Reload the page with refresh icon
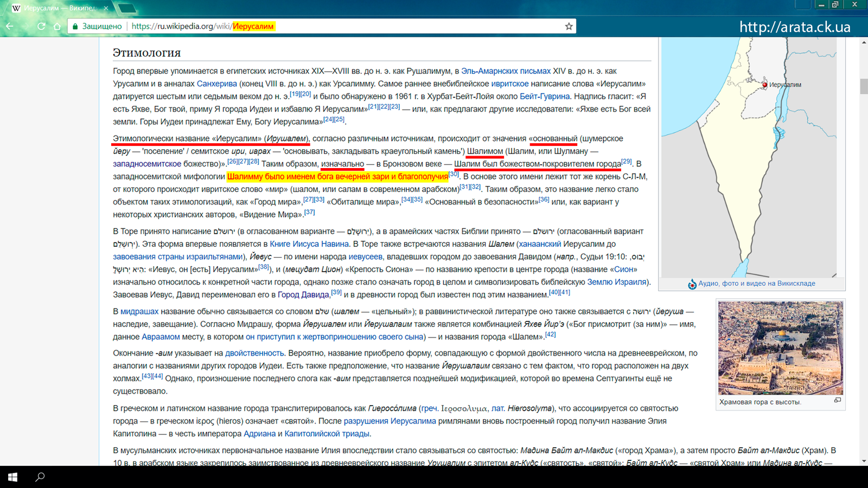The image size is (868, 488). 41,26
